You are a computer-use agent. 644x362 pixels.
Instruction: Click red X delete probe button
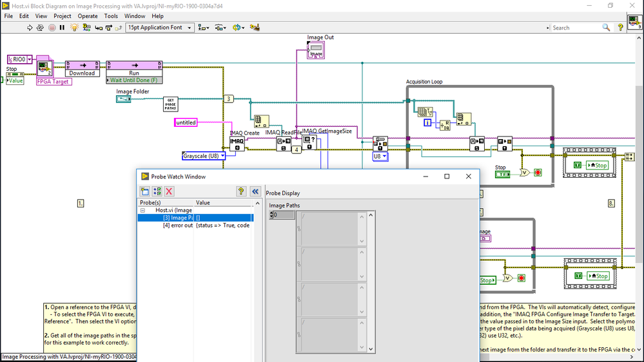coord(169,191)
